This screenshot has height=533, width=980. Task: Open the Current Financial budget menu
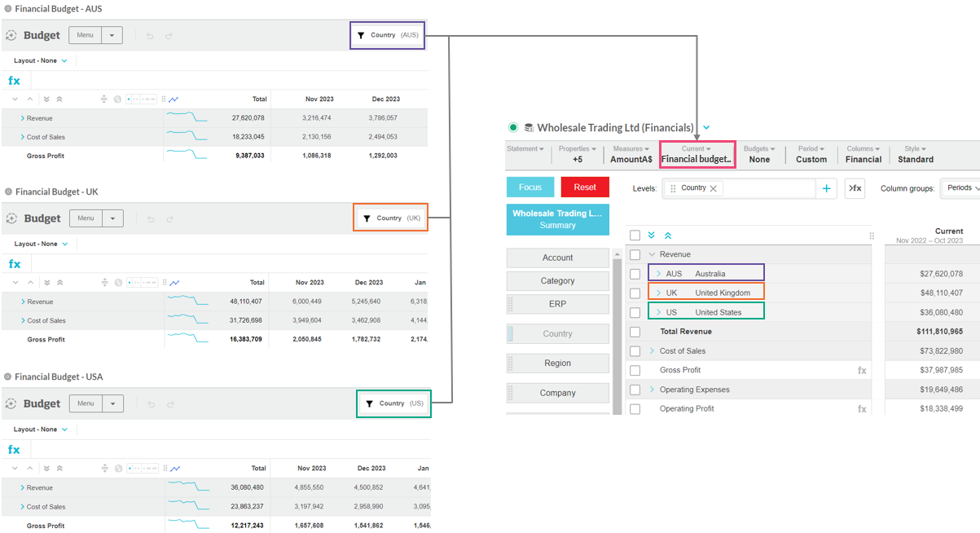697,154
